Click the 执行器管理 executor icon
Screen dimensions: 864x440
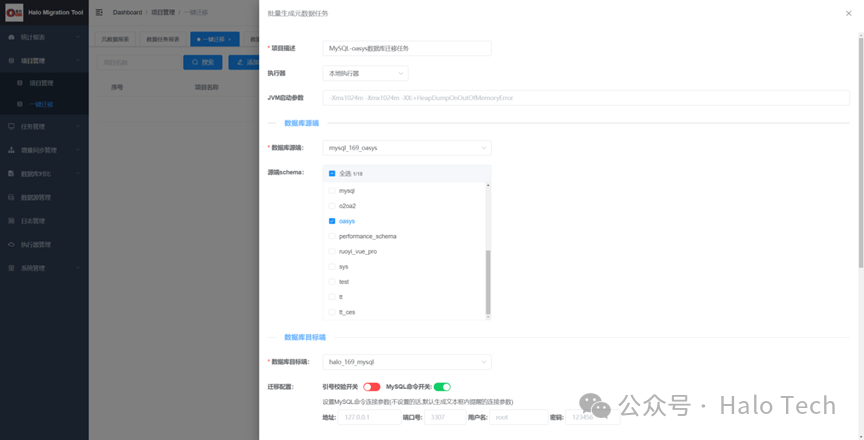pyautogui.click(x=12, y=245)
